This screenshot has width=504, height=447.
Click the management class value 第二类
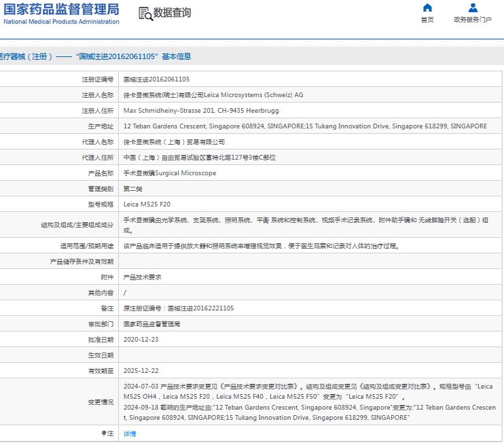(x=132, y=189)
